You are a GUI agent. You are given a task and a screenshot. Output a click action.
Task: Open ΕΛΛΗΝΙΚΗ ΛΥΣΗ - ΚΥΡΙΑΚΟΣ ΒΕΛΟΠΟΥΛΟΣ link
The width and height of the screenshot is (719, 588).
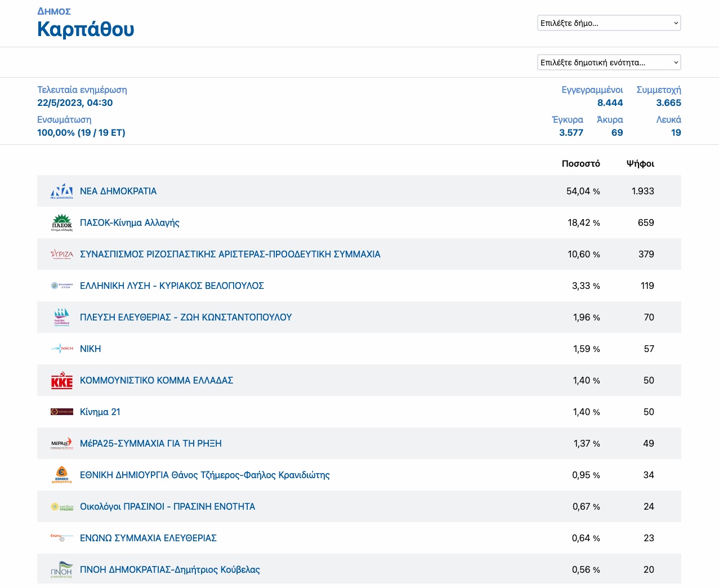(x=172, y=286)
